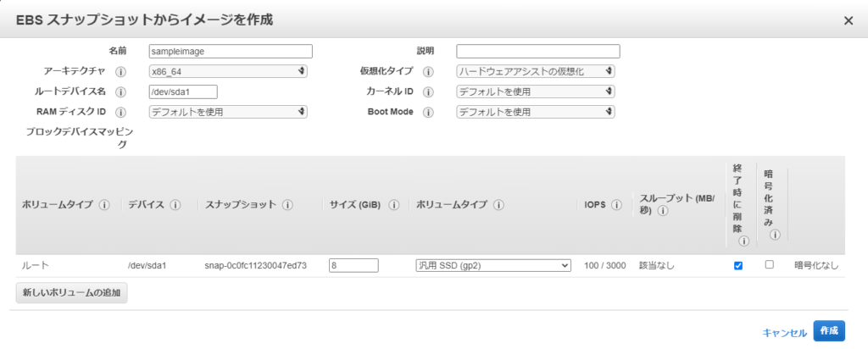Open the カーネル ID dropdown
Image resolution: width=868 pixels, height=349 pixels.
click(536, 91)
